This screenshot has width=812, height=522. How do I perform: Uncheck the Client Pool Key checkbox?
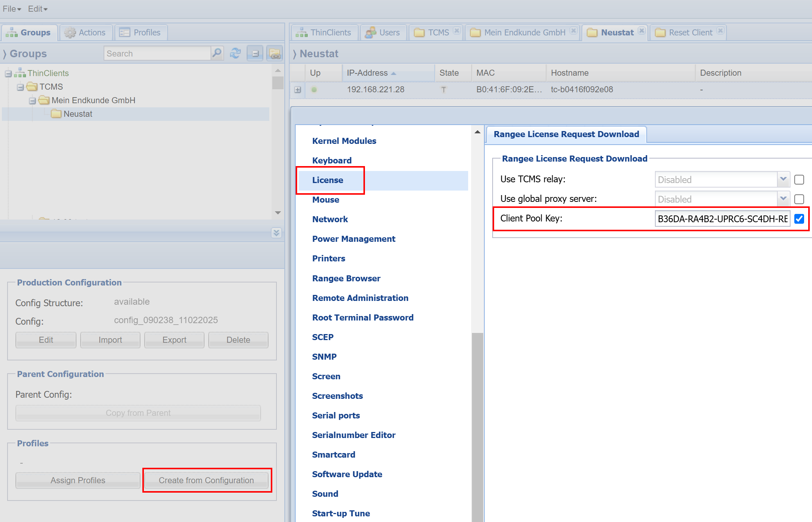tap(799, 219)
